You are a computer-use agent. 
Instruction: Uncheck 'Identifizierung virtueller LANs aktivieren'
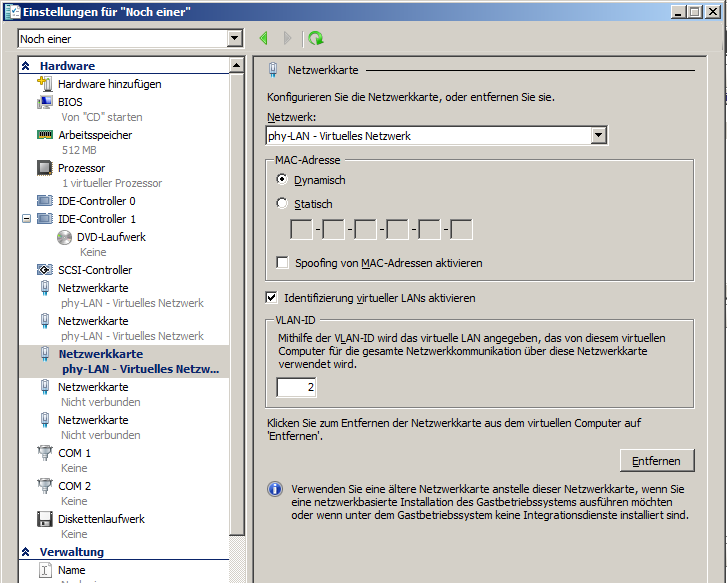pyautogui.click(x=271, y=297)
